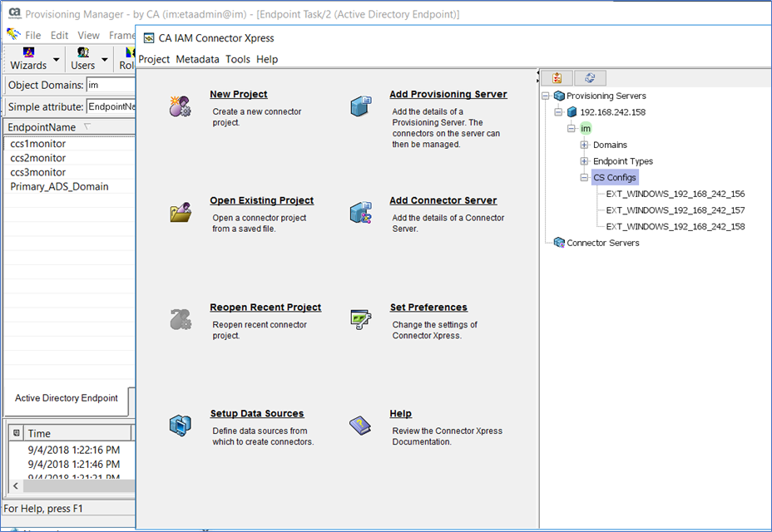Click the icon left of the Time column header
Screen dimensions: 772x532
17,432
